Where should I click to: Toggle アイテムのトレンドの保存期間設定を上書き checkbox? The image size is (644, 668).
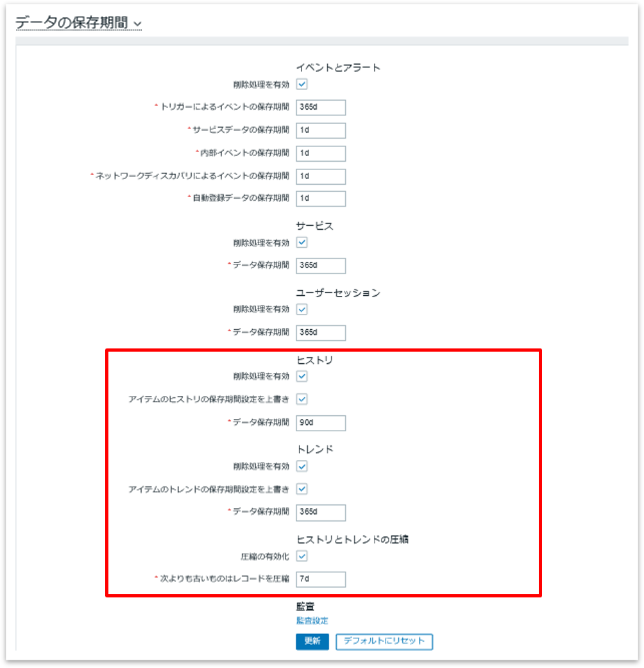(x=302, y=489)
